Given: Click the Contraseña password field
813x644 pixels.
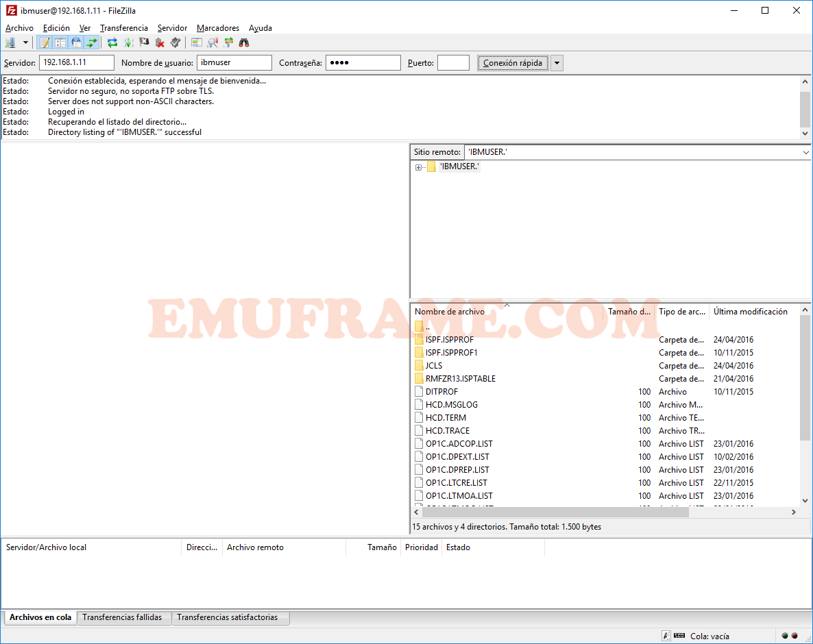Looking at the screenshot, I should [363, 63].
